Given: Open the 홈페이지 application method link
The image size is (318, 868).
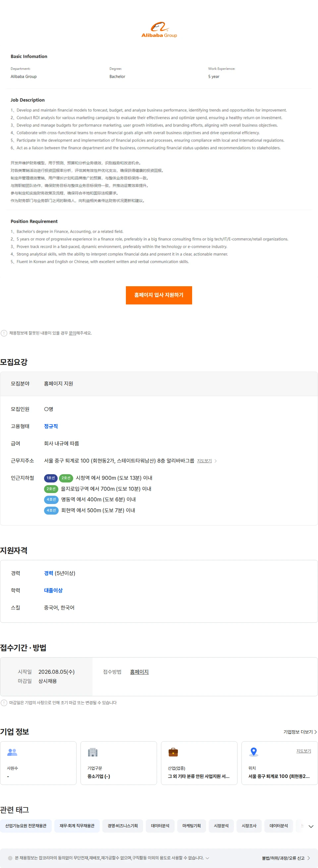Looking at the screenshot, I should pyautogui.click(x=139, y=671).
